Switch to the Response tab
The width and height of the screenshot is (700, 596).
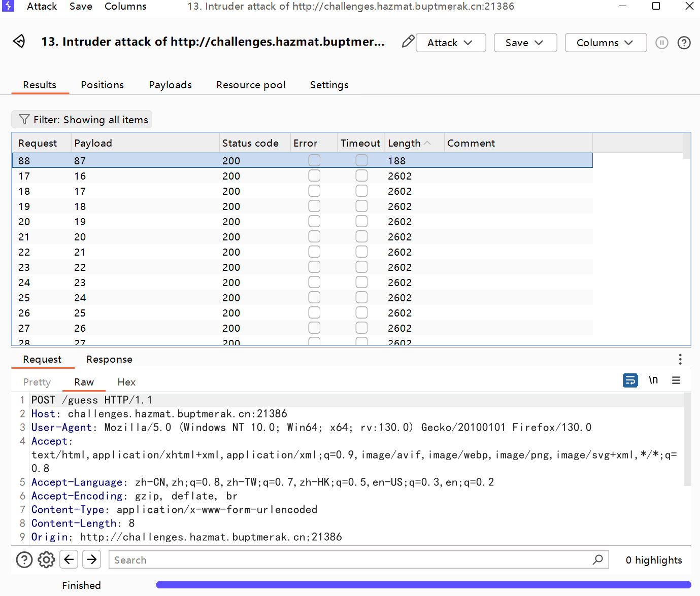click(109, 359)
